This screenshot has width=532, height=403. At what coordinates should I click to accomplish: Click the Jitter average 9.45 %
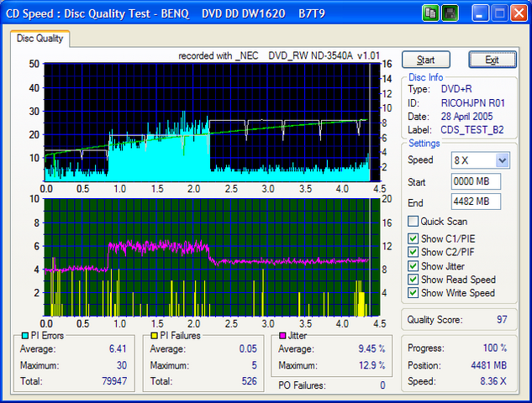(x=371, y=348)
